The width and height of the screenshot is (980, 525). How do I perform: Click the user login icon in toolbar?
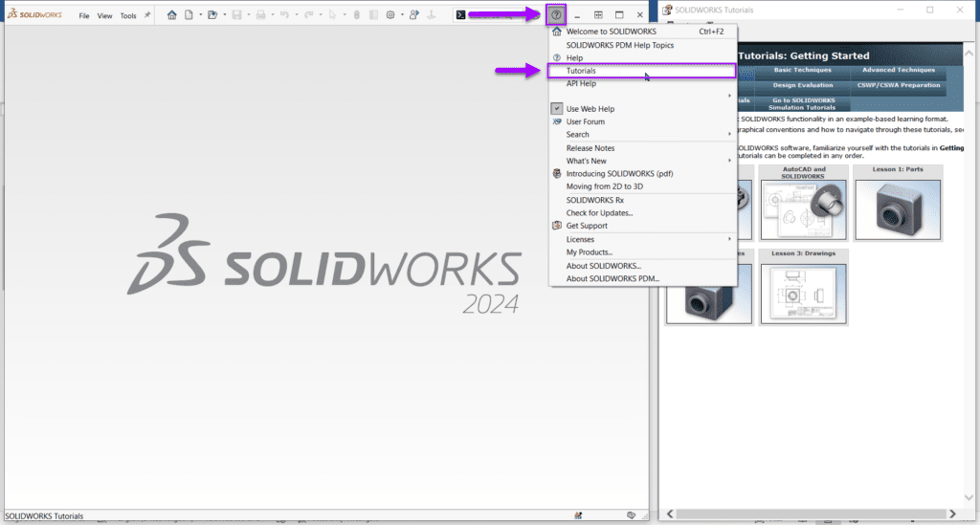(x=413, y=15)
